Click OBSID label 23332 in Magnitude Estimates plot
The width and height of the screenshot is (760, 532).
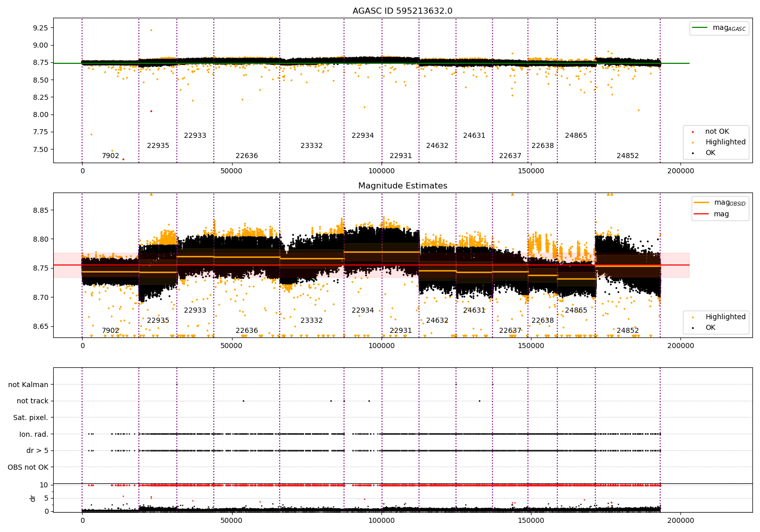click(312, 321)
